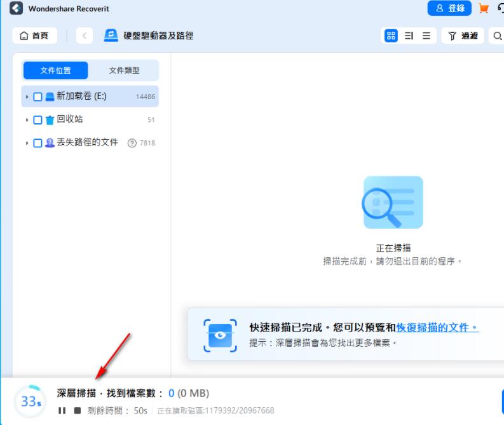Expand the 回收站 tree node
The height and width of the screenshot is (425, 504).
(27, 120)
